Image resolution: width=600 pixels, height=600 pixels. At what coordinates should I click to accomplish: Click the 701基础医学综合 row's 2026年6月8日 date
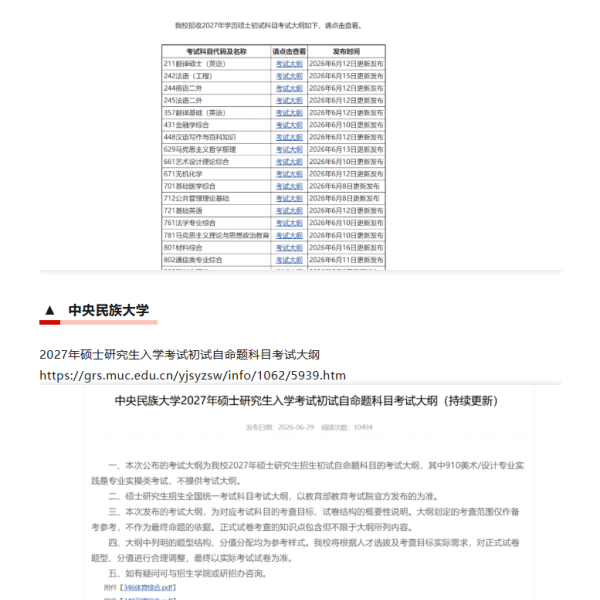[x=346, y=186]
